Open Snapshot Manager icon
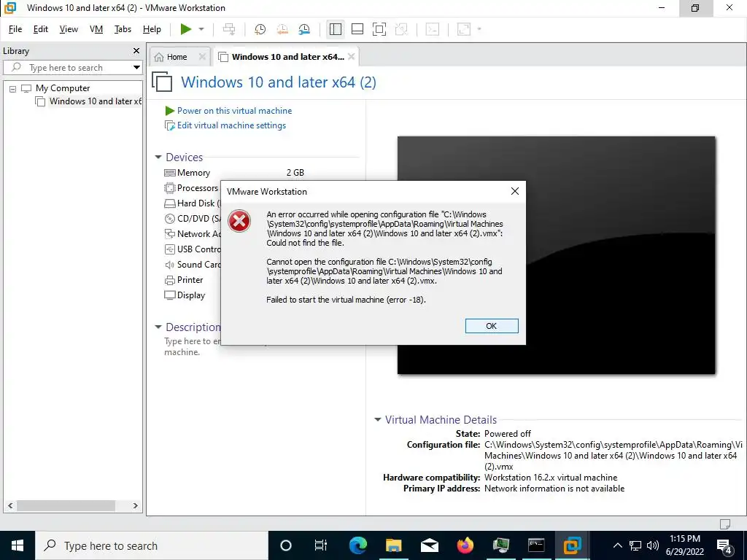 pos(304,29)
